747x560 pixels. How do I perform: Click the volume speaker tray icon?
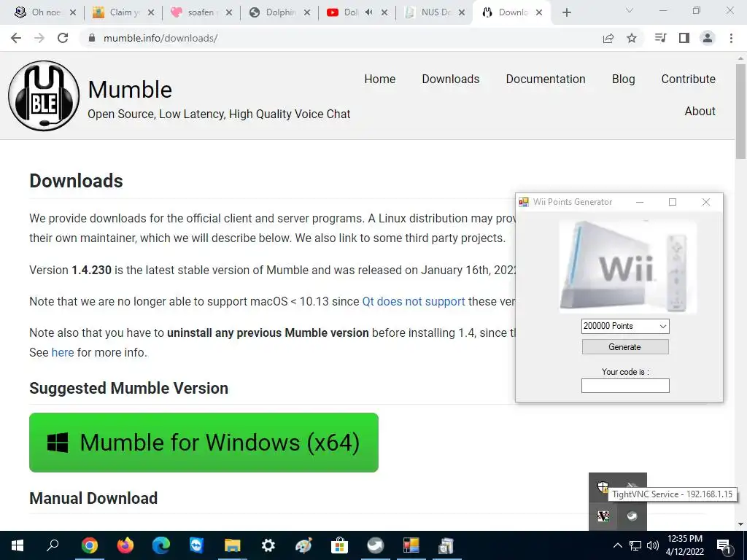pyautogui.click(x=653, y=545)
